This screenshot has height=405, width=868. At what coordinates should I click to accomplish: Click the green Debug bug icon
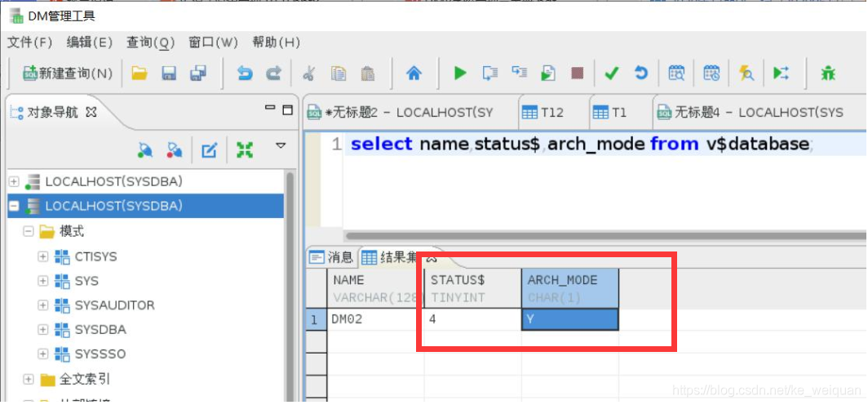point(827,73)
